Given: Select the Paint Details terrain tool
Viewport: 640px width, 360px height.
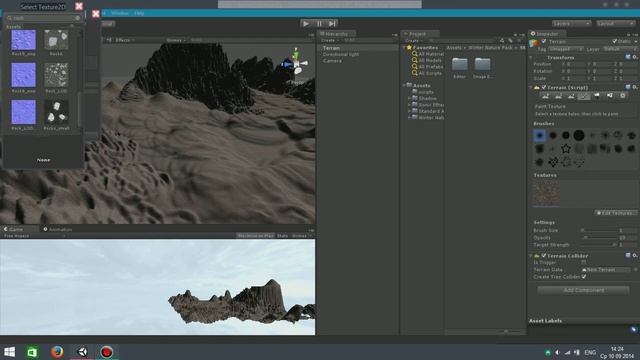Looking at the screenshot, I should click(x=610, y=96).
